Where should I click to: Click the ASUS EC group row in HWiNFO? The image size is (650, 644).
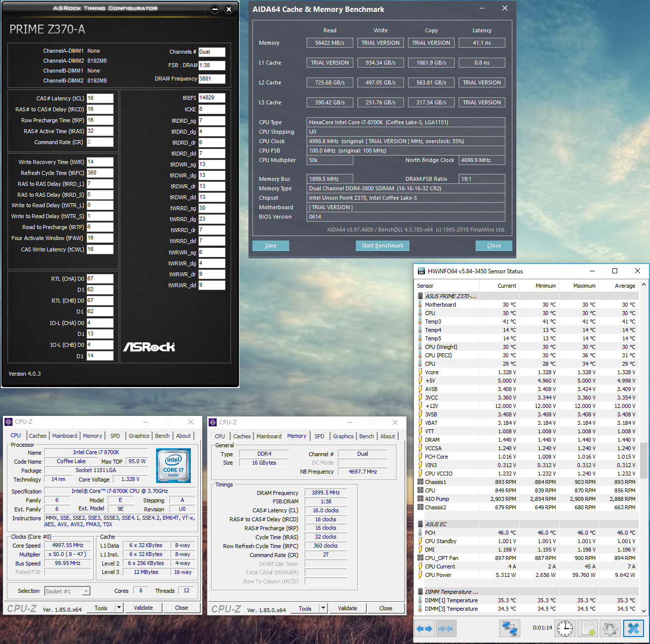click(x=528, y=524)
